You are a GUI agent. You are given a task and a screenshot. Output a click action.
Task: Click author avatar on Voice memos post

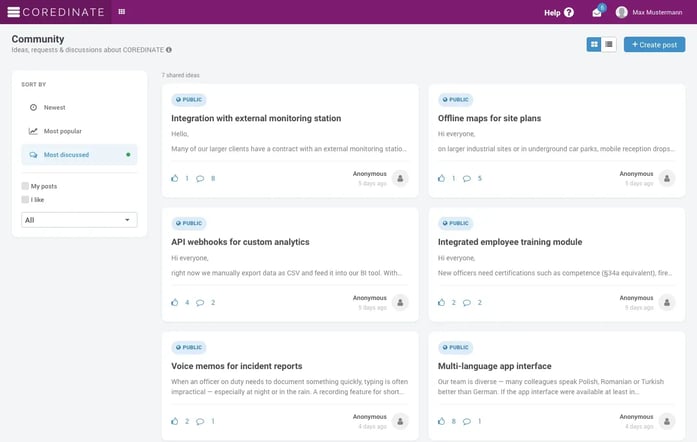pyautogui.click(x=400, y=421)
